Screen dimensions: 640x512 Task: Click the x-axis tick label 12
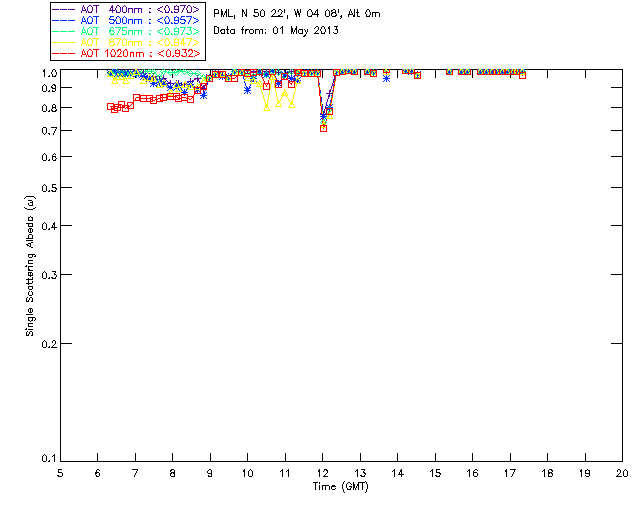tap(322, 473)
